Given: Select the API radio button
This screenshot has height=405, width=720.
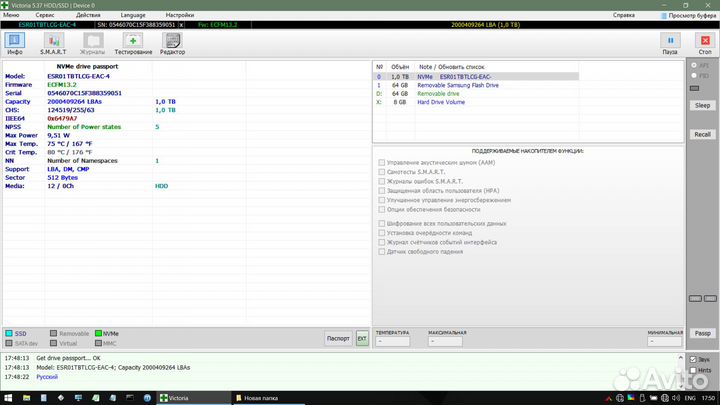Looking at the screenshot, I should [694, 65].
